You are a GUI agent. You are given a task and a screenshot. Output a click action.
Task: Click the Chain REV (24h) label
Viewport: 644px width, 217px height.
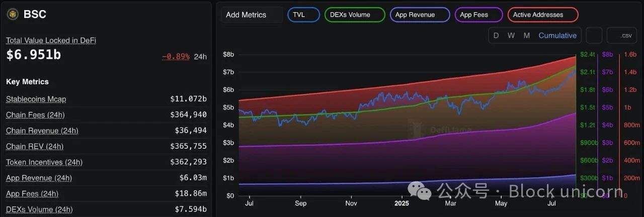coord(34,146)
